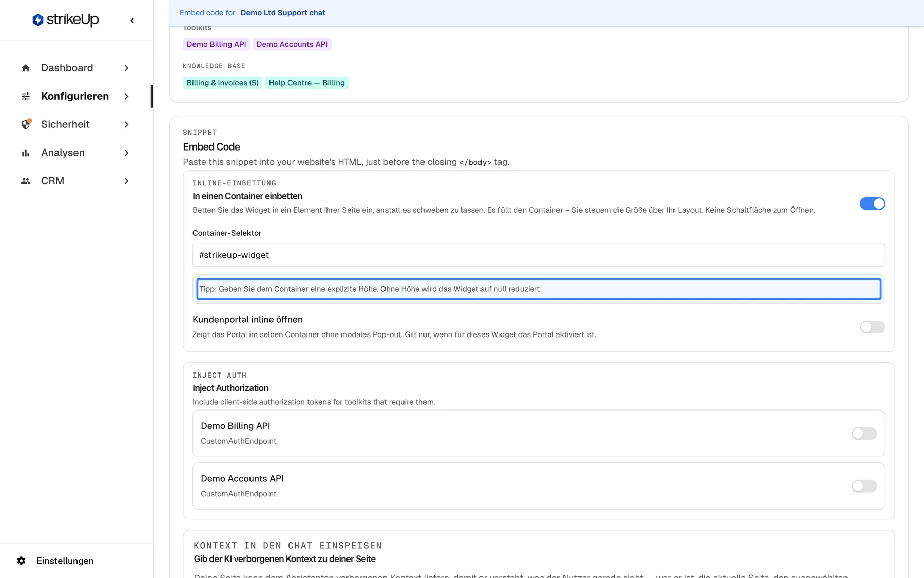The height and width of the screenshot is (578, 924).
Task: Click the Demo Ltd Support chat link
Action: tap(283, 13)
